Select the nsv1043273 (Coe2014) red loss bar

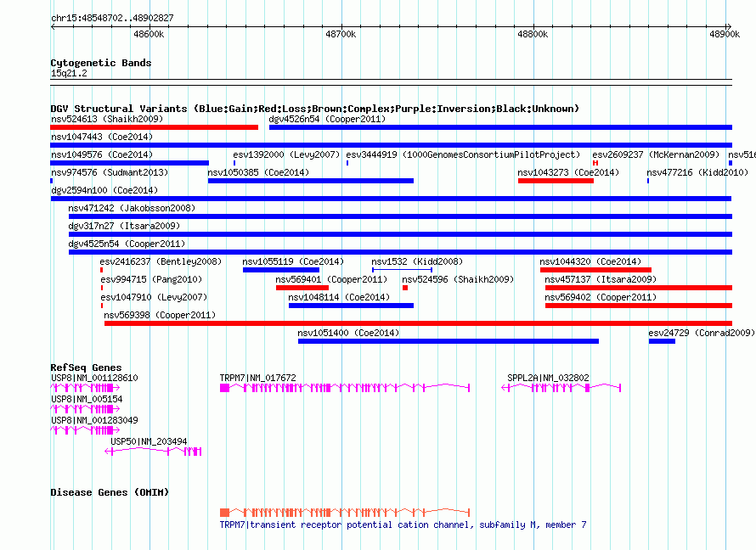click(556, 181)
